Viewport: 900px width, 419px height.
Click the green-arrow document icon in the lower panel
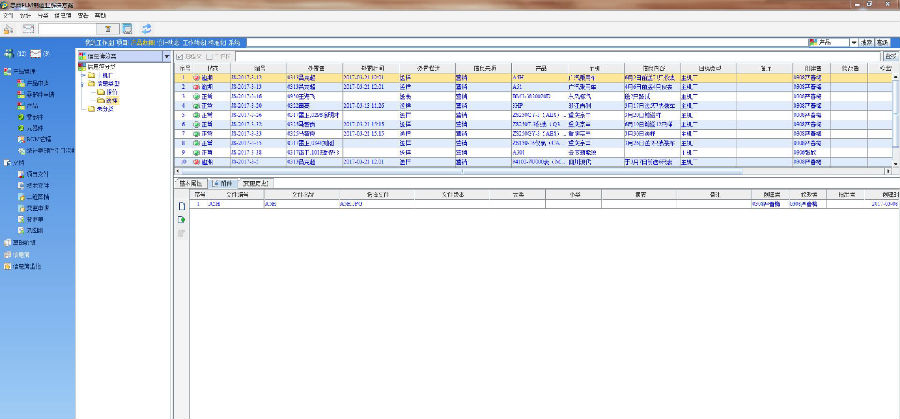pos(181,219)
